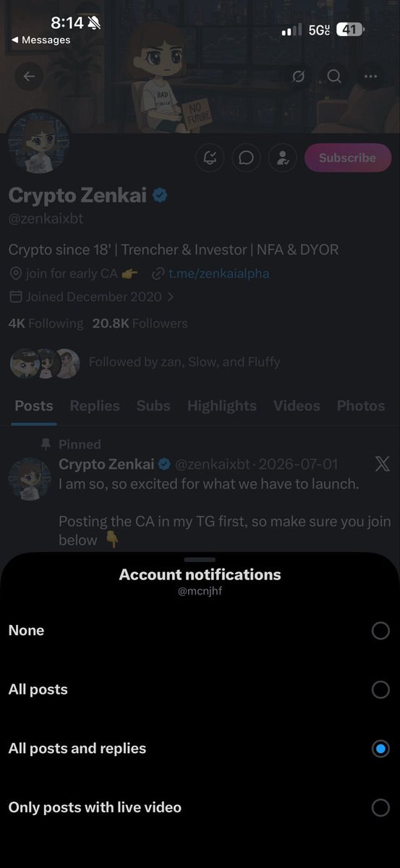Viewport: 400px width, 868px height.
Task: Tap the X logo on pinned post
Action: click(x=382, y=464)
